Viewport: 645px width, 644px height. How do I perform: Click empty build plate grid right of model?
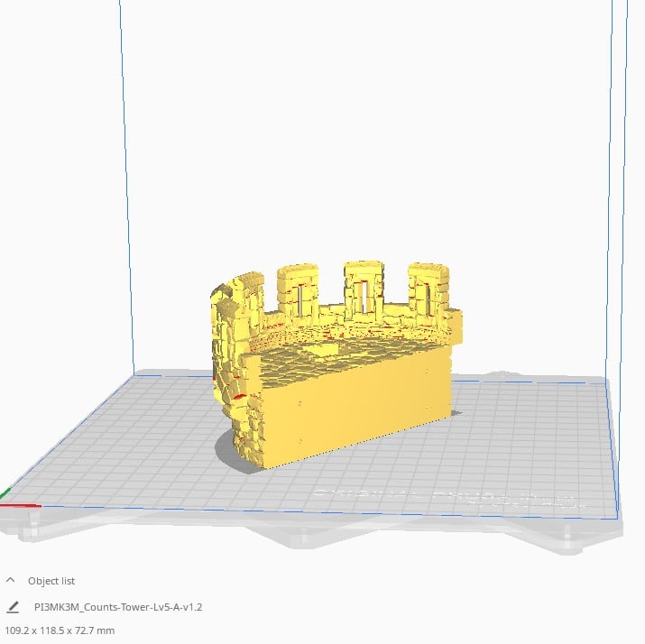click(x=532, y=424)
